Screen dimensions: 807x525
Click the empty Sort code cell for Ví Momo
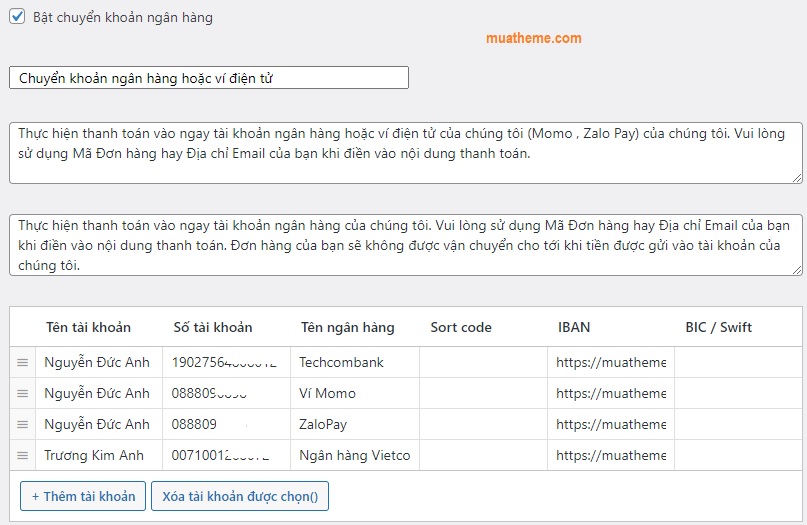click(483, 394)
